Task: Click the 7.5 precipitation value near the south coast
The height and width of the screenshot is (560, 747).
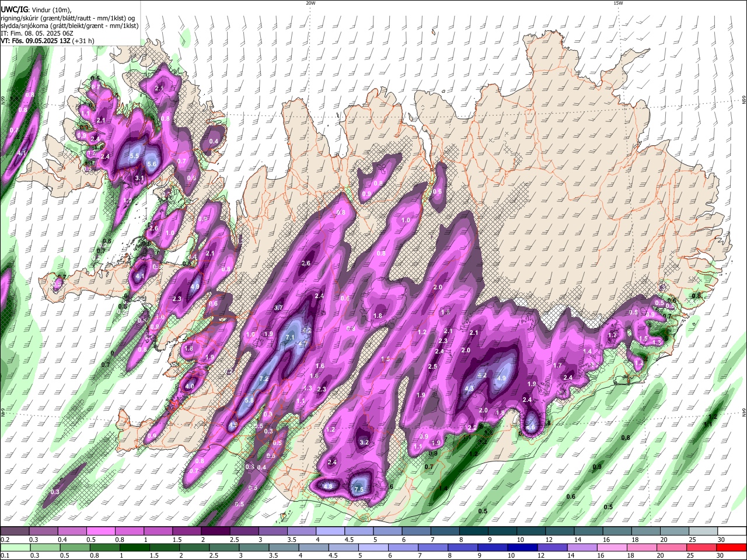Action: point(359,489)
